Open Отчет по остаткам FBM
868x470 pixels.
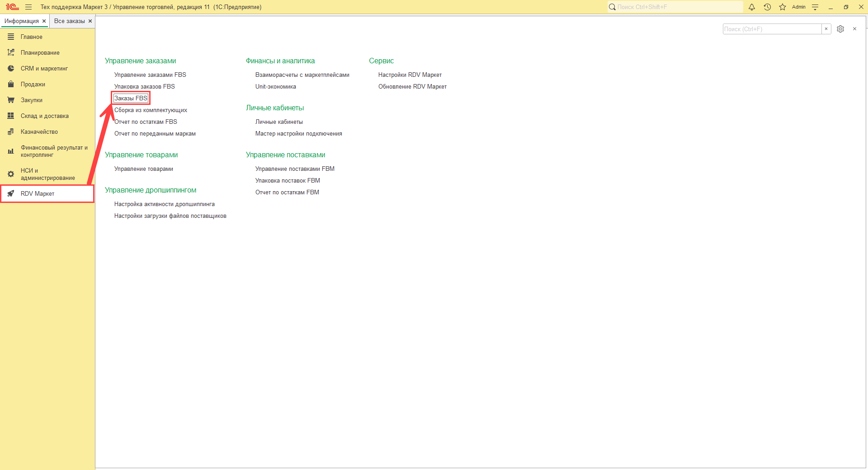tap(287, 192)
